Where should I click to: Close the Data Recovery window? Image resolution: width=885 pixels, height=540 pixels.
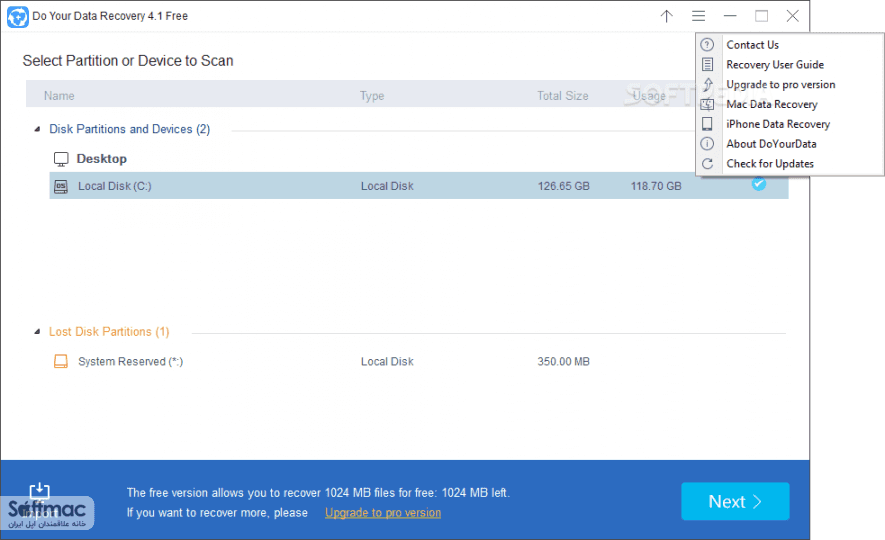[x=792, y=16]
